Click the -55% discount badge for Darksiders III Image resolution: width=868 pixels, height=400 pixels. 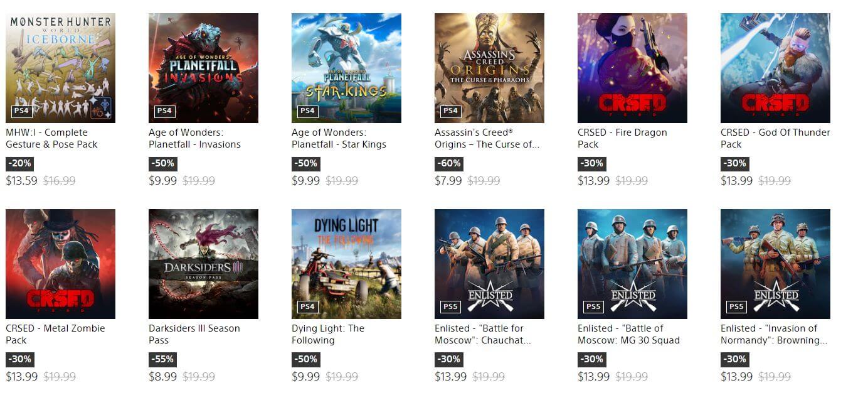click(x=163, y=359)
